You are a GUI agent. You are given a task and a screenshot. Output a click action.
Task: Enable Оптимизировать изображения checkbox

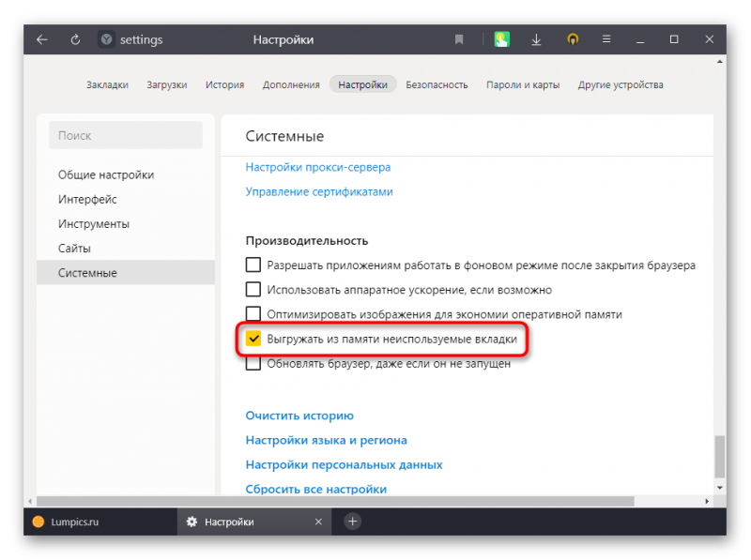coord(253,314)
